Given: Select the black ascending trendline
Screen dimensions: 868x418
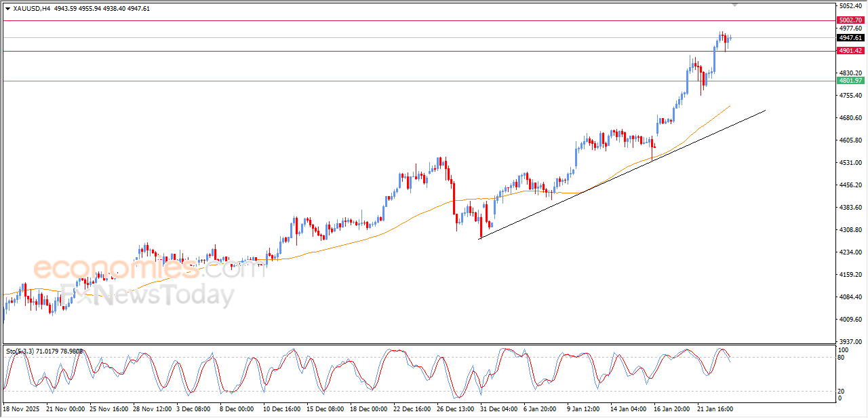Looking at the screenshot, I should 622,174.
